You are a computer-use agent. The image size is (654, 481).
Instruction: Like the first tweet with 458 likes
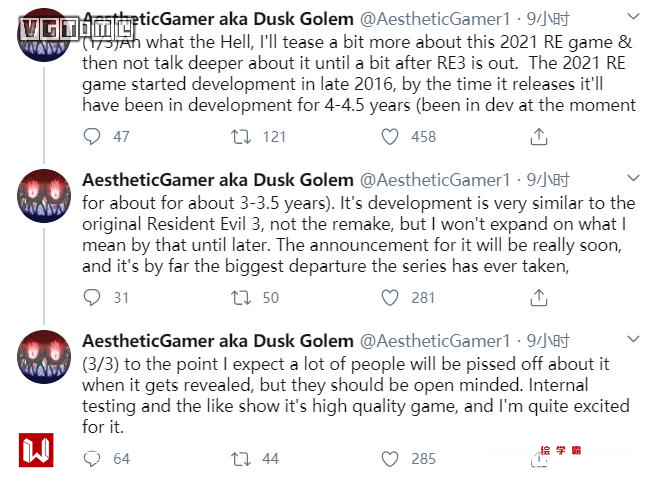point(392,136)
